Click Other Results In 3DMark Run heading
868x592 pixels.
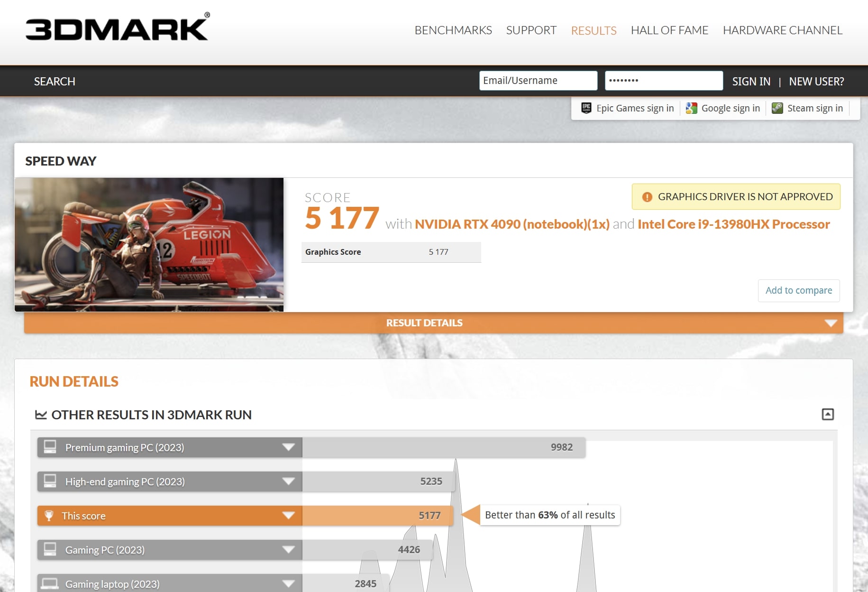(151, 415)
